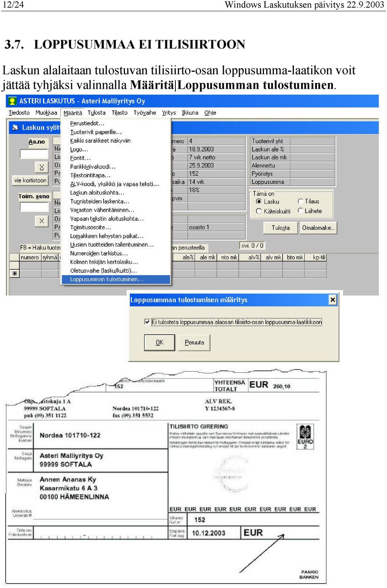Click the Asteri Laskutus title bar icon

pyautogui.click(x=13, y=101)
